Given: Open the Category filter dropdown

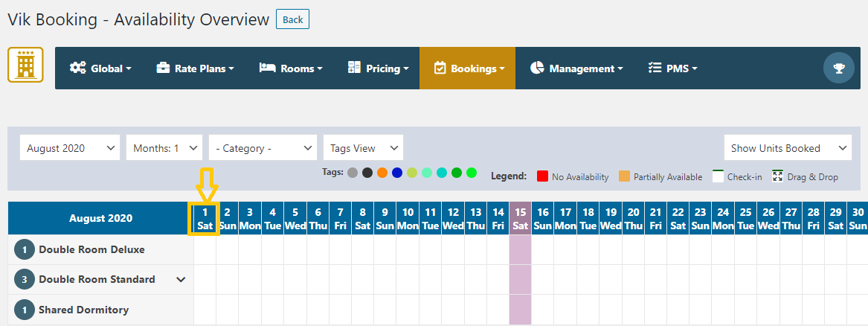Looking at the screenshot, I should click(x=263, y=148).
